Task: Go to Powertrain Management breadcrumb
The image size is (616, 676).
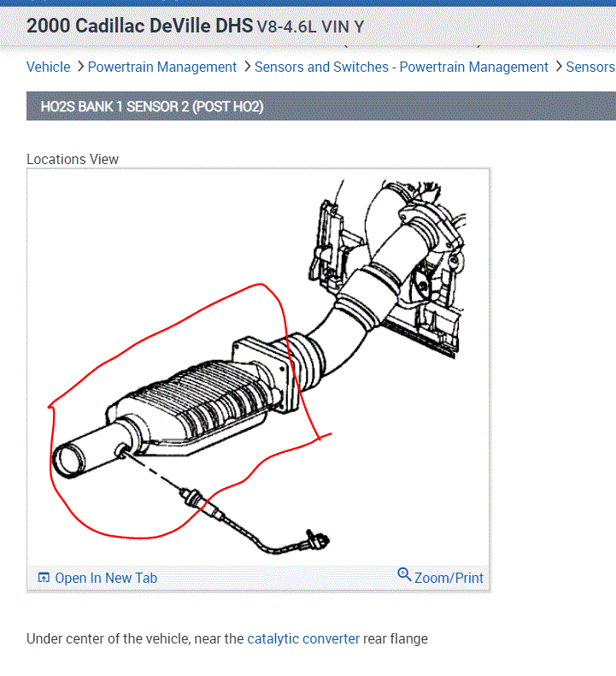Action: 162,68
